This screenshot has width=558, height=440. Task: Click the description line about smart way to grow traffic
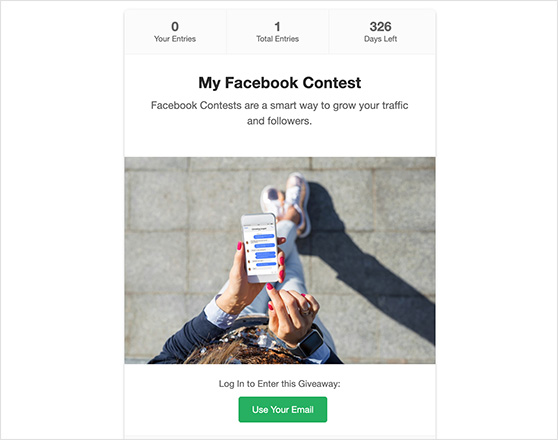(280, 105)
